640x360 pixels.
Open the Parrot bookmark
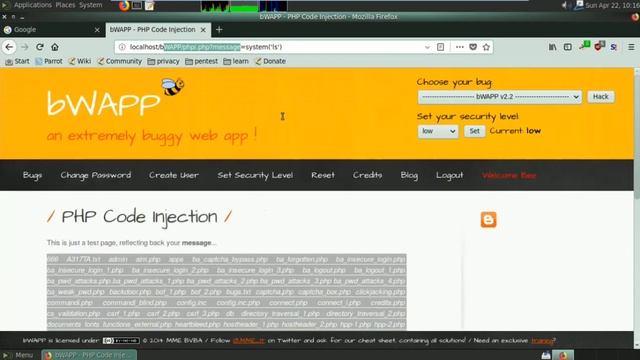(x=49, y=61)
